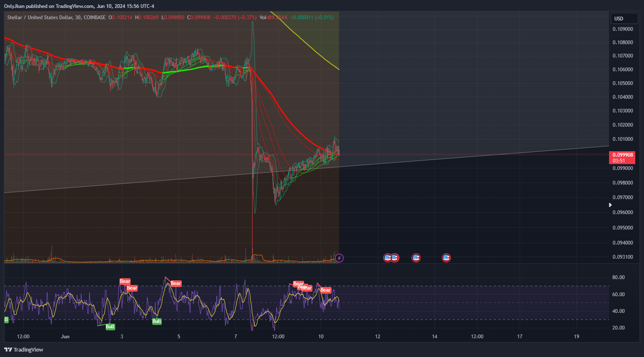Click the 0.093100 price axis label

click(x=623, y=257)
